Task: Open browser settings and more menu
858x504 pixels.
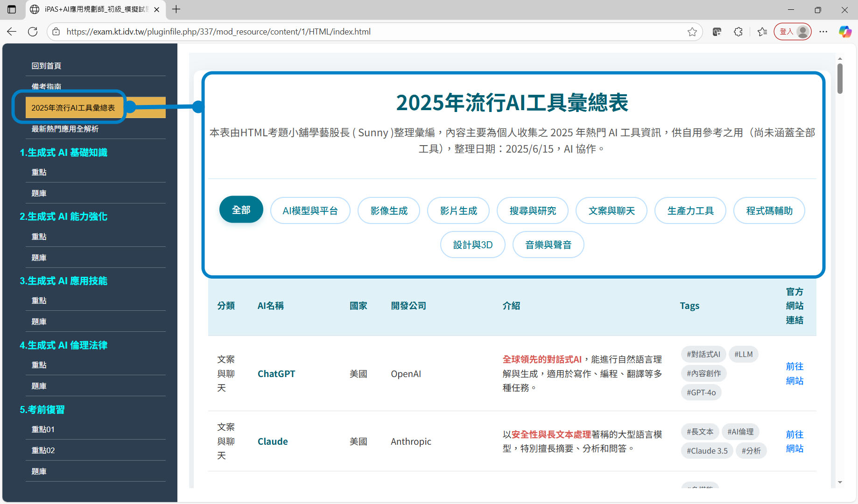Action: pos(823,32)
